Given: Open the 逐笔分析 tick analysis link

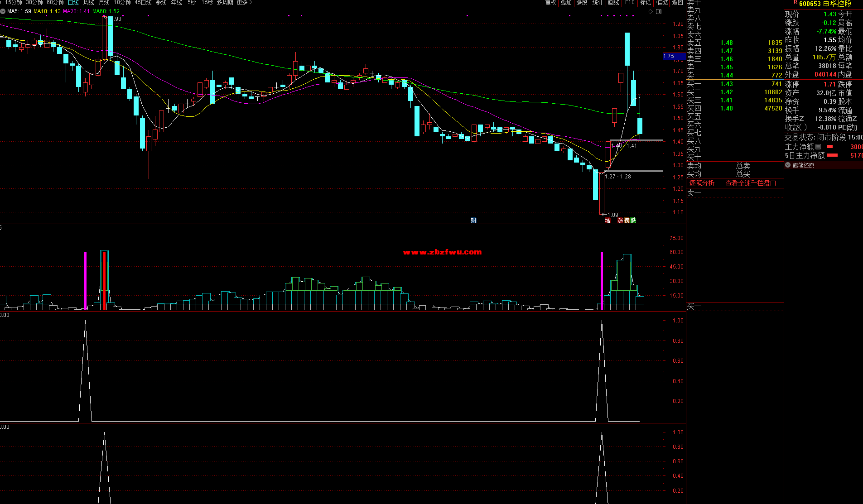Looking at the screenshot, I should 702,183.
